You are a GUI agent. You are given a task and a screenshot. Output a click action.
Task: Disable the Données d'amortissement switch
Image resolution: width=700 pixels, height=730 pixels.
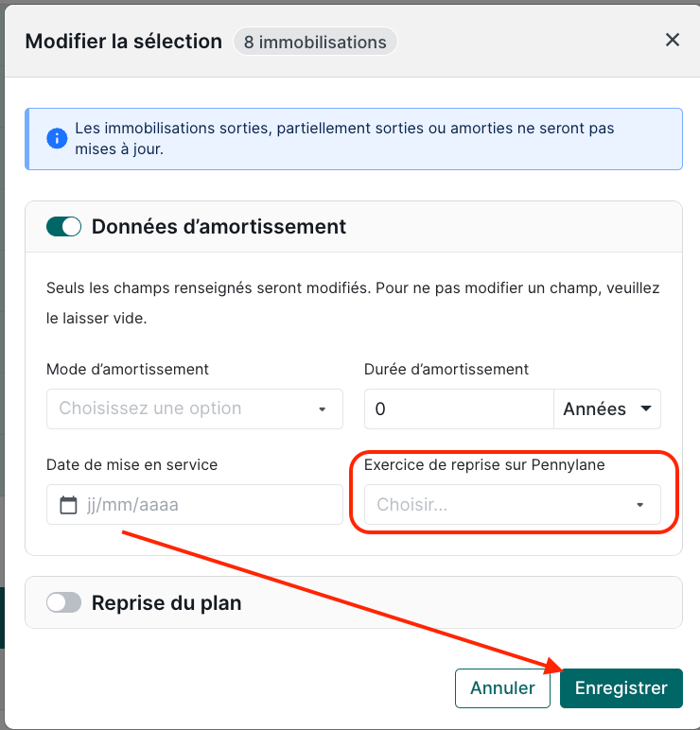pos(64,227)
